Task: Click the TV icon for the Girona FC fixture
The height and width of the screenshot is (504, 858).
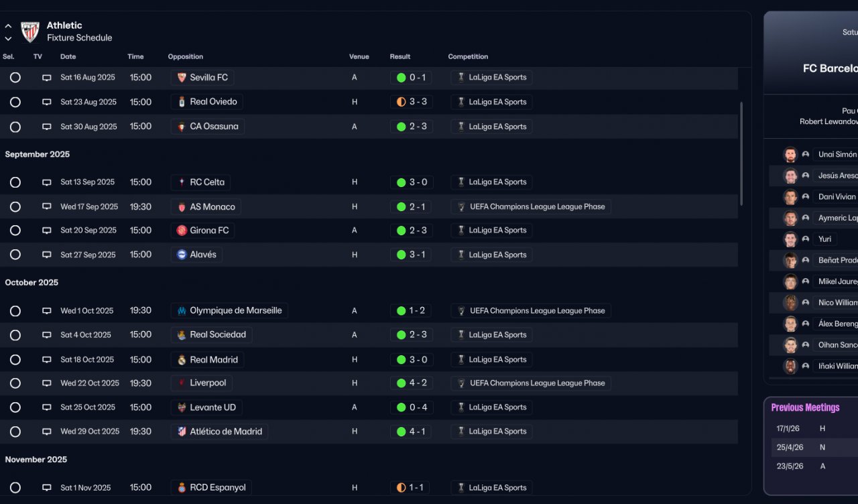Action: tap(47, 231)
